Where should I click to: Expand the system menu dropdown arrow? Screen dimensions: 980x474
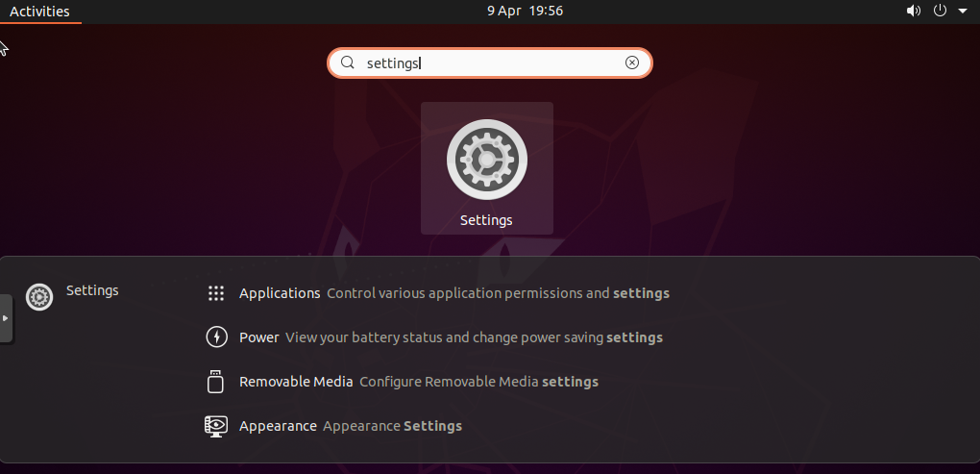click(963, 12)
